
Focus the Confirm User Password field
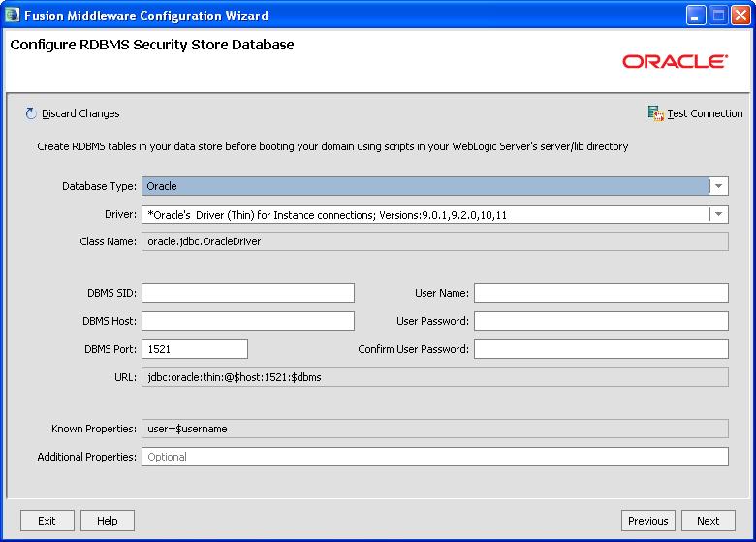pyautogui.click(x=601, y=349)
